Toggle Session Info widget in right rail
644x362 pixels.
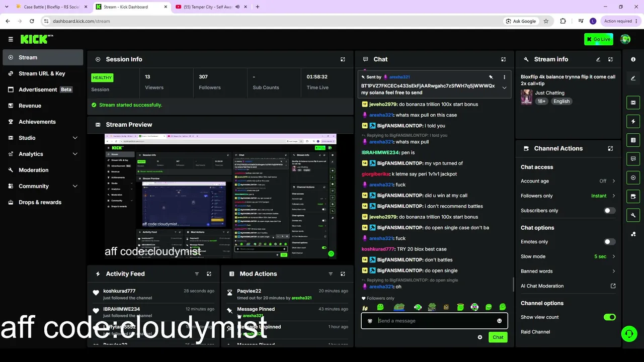[x=633, y=177]
